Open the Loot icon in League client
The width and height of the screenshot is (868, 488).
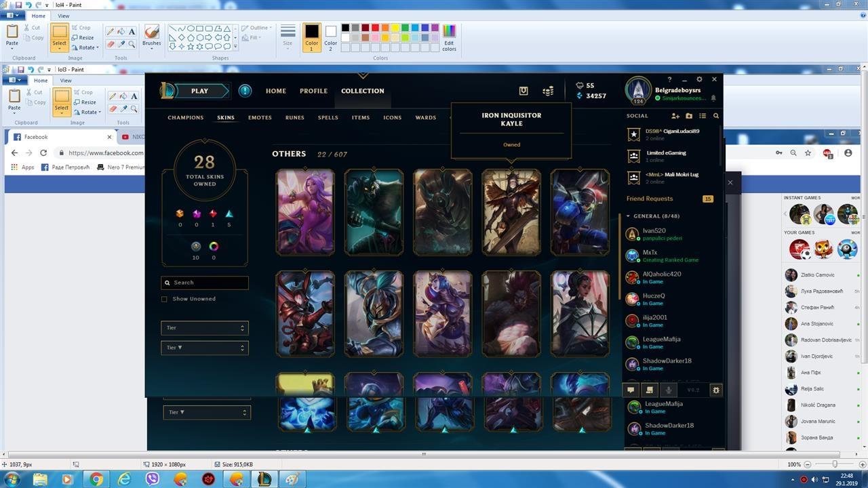click(524, 91)
